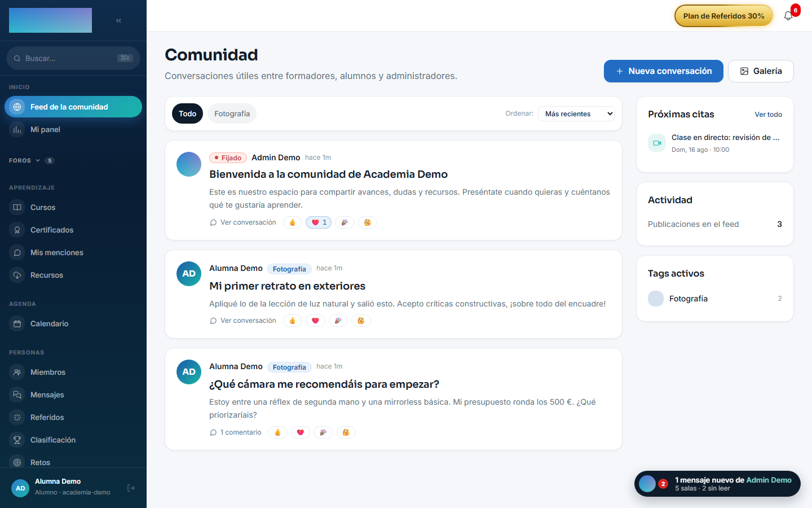812x508 pixels.
Task: Click the Retos target icon
Action: pos(17,462)
